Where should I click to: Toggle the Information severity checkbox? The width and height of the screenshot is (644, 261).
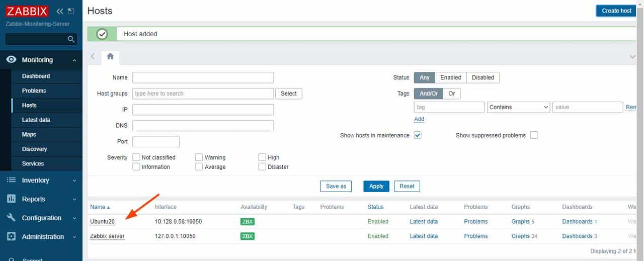pos(136,167)
